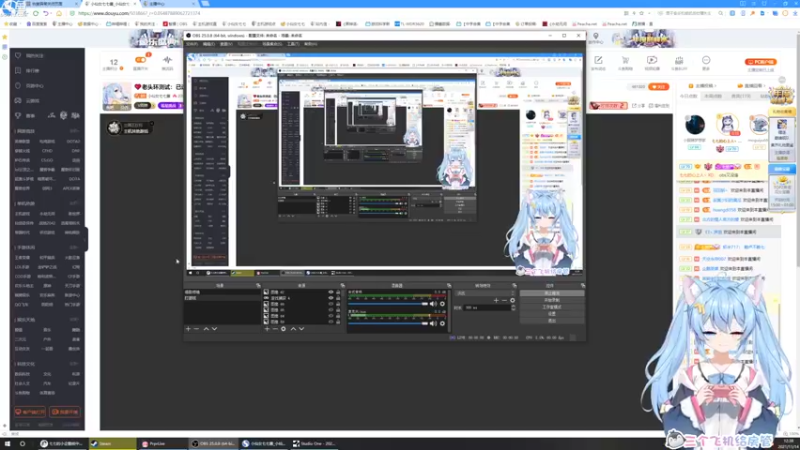This screenshot has width=800, height=450.
Task: Click the top button in OBS controls panel
Action: (x=552, y=293)
